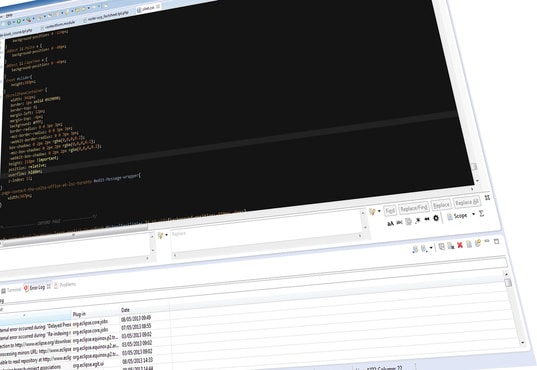The width and height of the screenshot is (537, 370).
Task: Click the Error Log vertical scrollbar
Action: [515, 308]
